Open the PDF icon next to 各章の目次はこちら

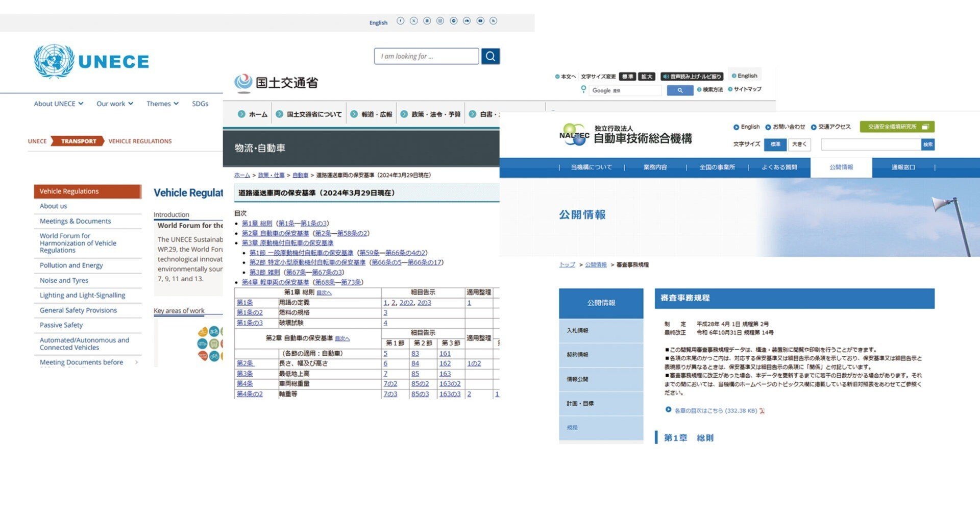click(762, 411)
